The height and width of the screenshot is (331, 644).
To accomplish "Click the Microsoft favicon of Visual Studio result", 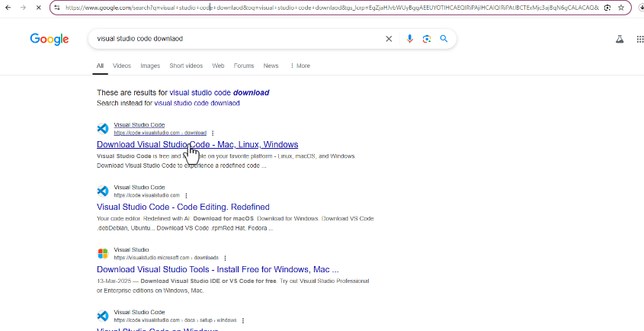I will [x=103, y=254].
